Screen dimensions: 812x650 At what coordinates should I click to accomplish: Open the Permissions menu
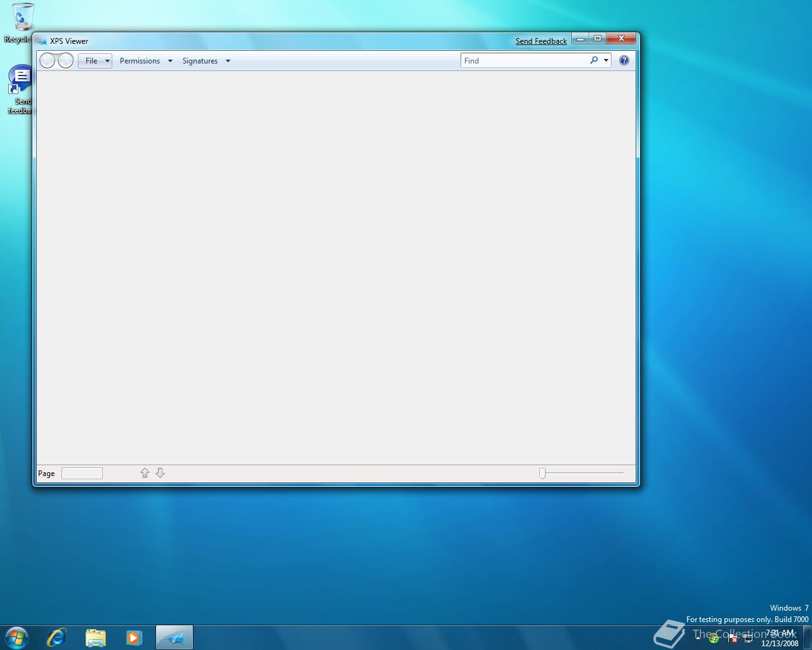[146, 61]
